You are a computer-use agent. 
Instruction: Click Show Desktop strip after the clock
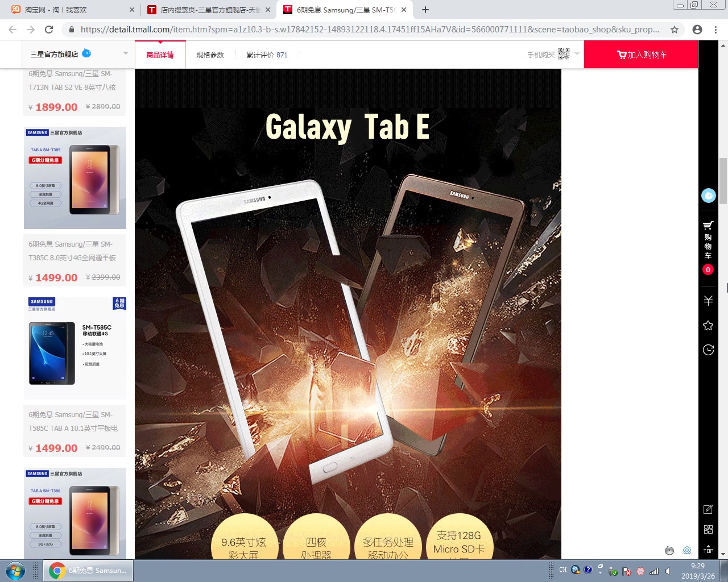click(x=723, y=571)
